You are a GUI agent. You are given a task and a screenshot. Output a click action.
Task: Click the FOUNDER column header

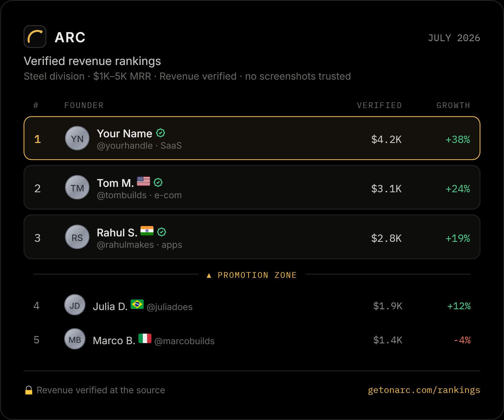tap(84, 105)
